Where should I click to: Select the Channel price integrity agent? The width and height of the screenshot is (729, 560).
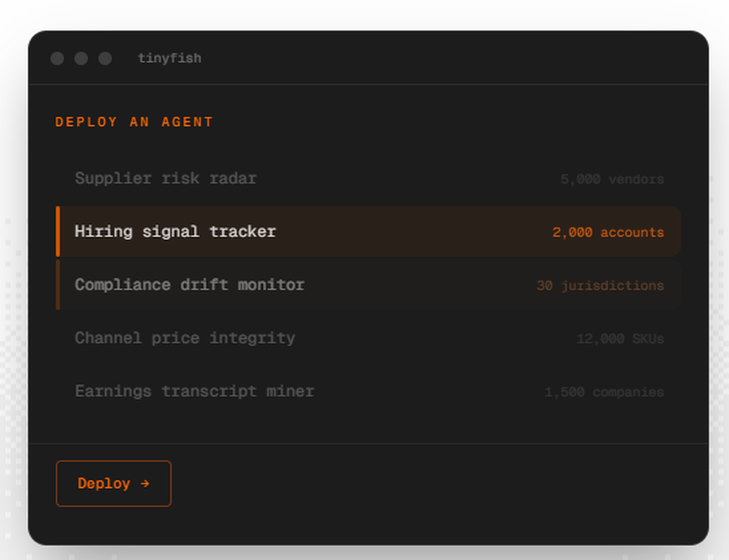coord(185,338)
